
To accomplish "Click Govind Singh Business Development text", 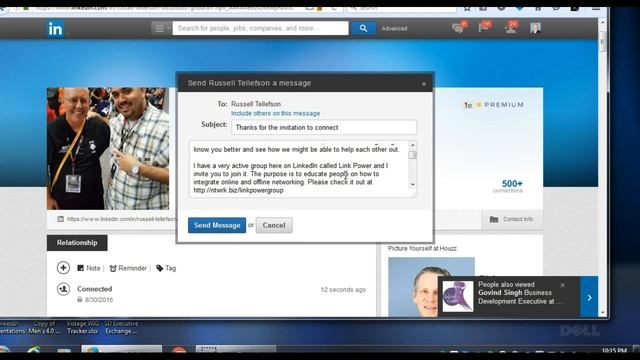I will pos(520,297).
